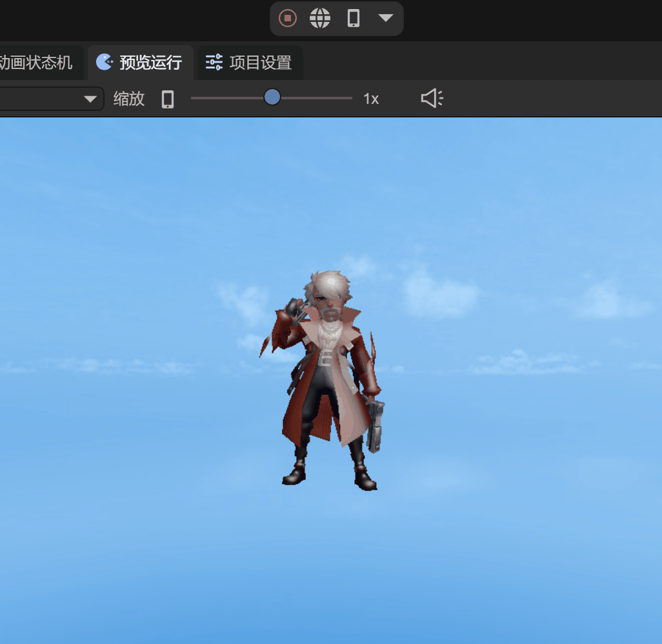
Task: Click the 1x zoom value label
Action: pyautogui.click(x=371, y=99)
